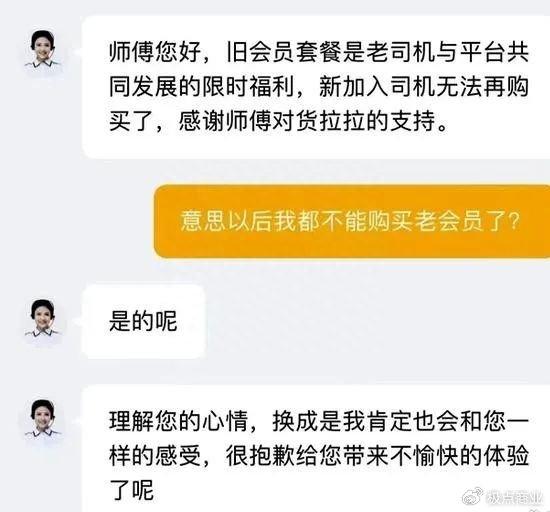Click the words 新加入司机 in the first bubble
The image size is (550, 512).
pos(377,87)
